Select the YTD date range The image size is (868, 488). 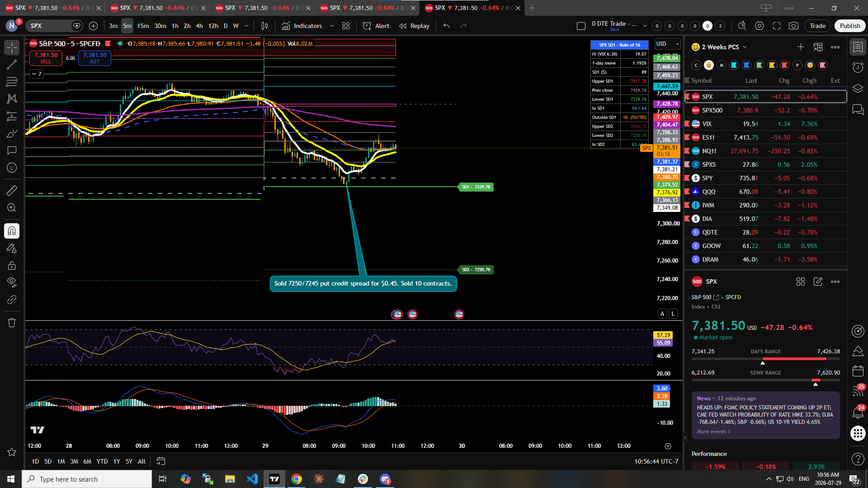tap(102, 461)
